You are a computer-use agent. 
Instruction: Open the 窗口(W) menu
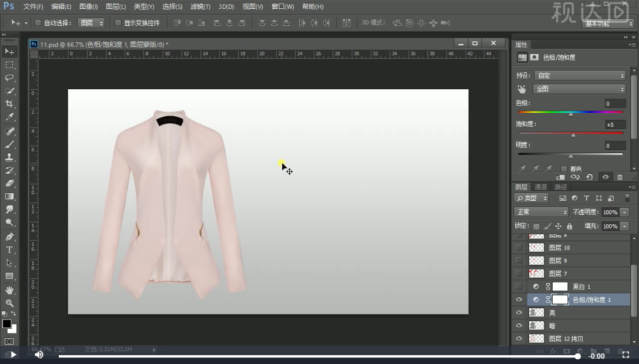coord(283,6)
